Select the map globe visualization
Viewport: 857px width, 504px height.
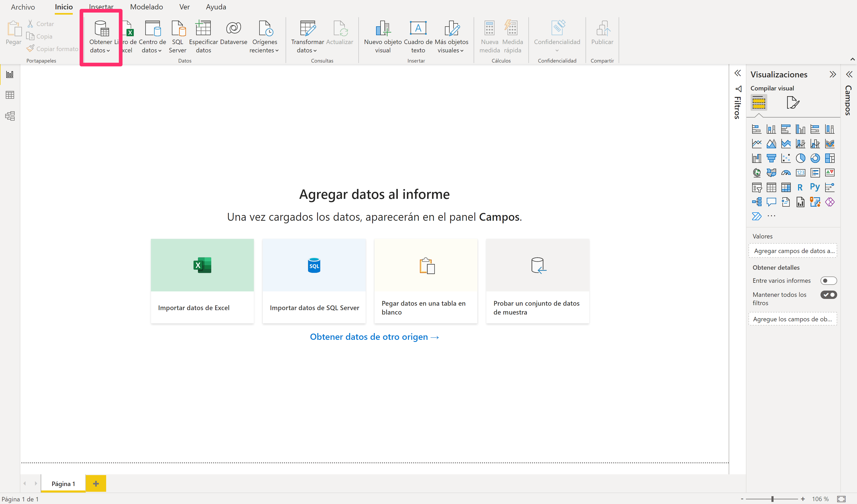click(757, 173)
